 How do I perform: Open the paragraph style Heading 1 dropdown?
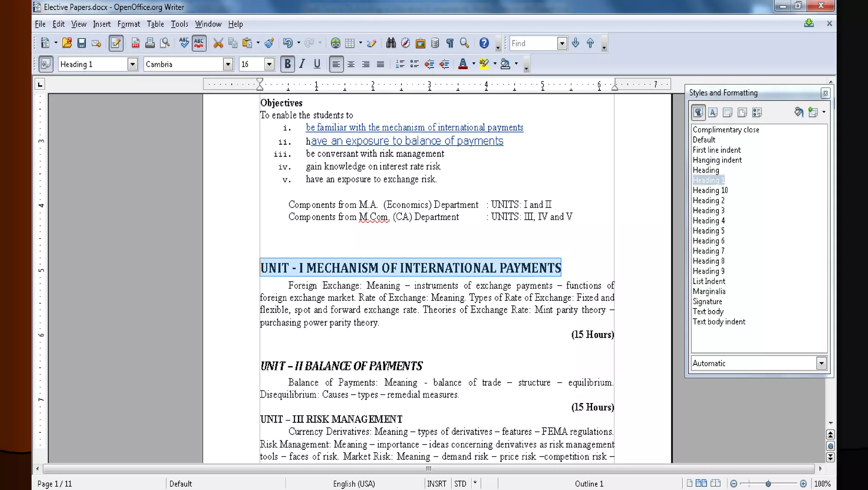[x=132, y=64]
